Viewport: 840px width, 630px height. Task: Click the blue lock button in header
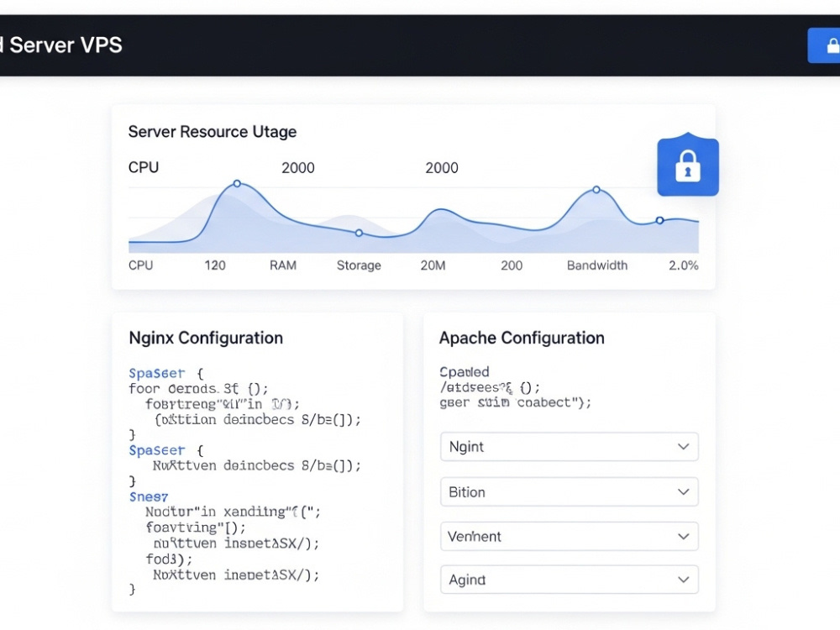(824, 45)
